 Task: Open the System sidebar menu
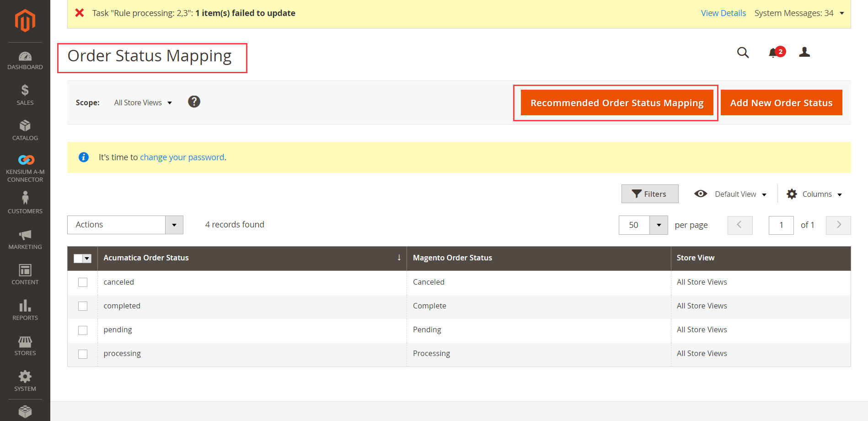click(25, 381)
